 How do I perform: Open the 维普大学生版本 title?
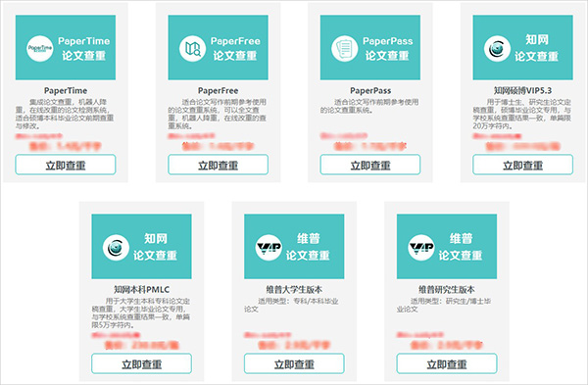pyautogui.click(x=294, y=290)
